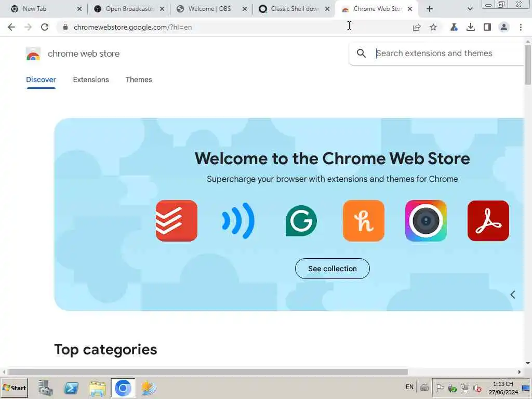Open the profile avatar menu

(x=504, y=27)
